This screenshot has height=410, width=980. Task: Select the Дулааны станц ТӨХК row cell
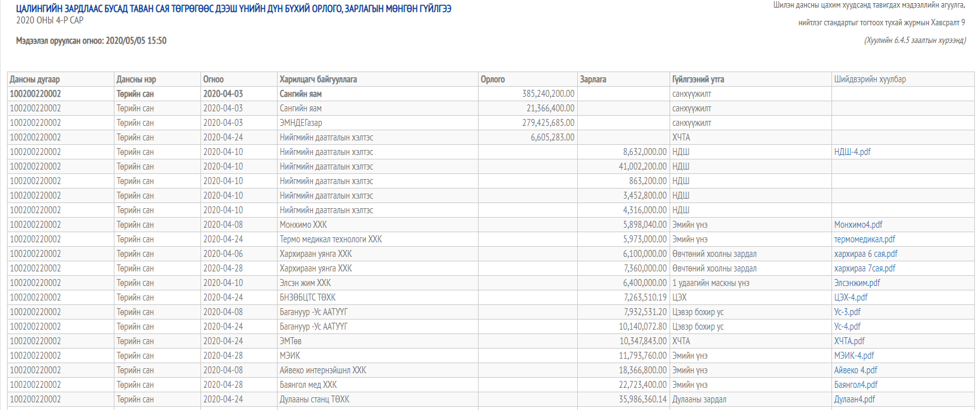314,399
